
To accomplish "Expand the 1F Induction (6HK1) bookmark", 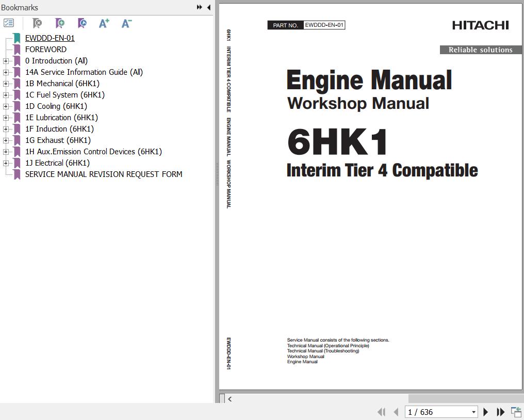I will pyautogui.click(x=6, y=130).
